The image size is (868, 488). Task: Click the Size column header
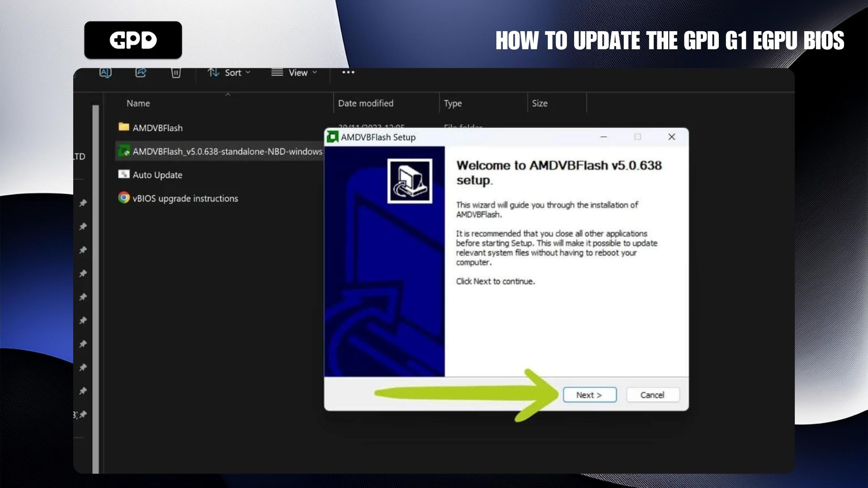[539, 103]
